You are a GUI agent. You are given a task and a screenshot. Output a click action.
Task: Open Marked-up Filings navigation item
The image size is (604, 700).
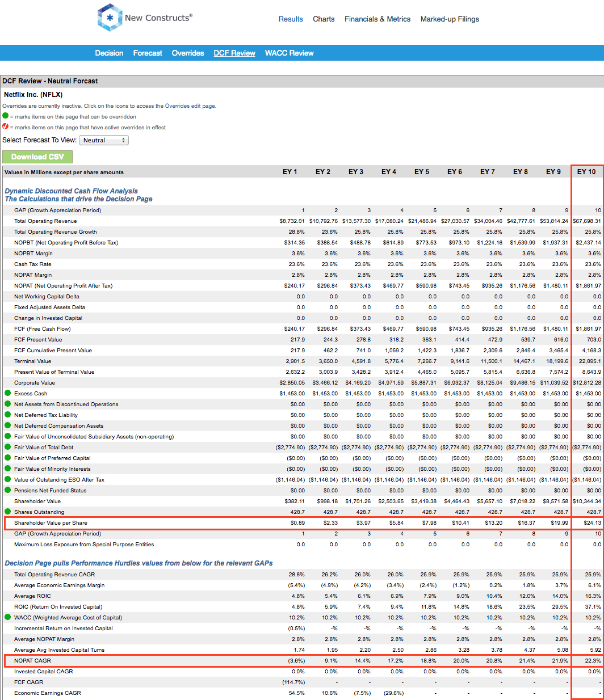click(450, 19)
